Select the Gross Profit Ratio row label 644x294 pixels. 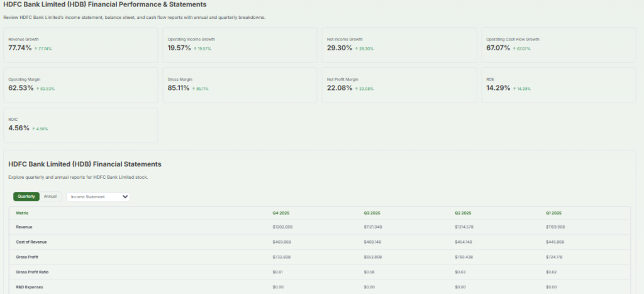coord(31,271)
